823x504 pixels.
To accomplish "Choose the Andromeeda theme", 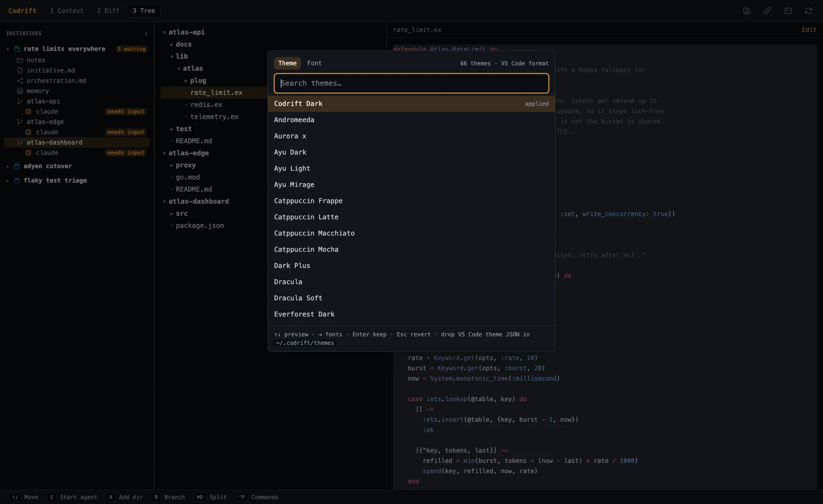I will coord(411,120).
